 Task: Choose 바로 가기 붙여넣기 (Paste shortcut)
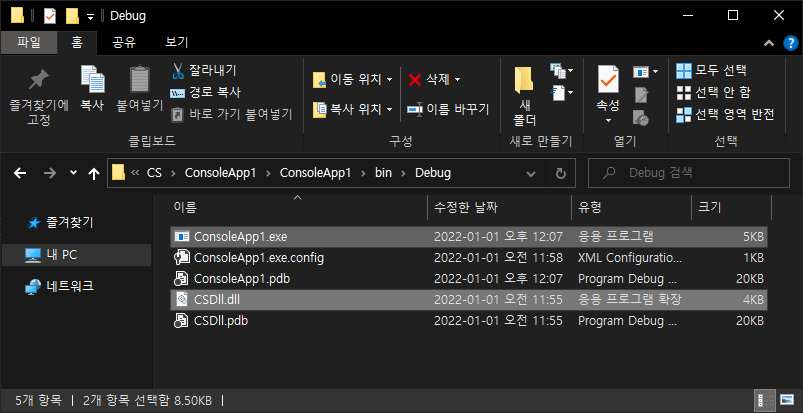[x=231, y=114]
